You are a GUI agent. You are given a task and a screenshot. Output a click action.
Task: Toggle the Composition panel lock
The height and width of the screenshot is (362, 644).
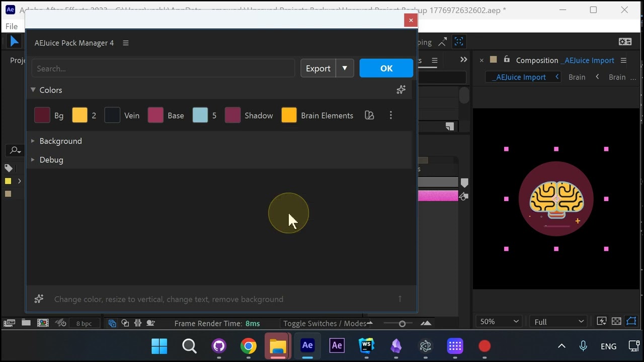(507, 59)
